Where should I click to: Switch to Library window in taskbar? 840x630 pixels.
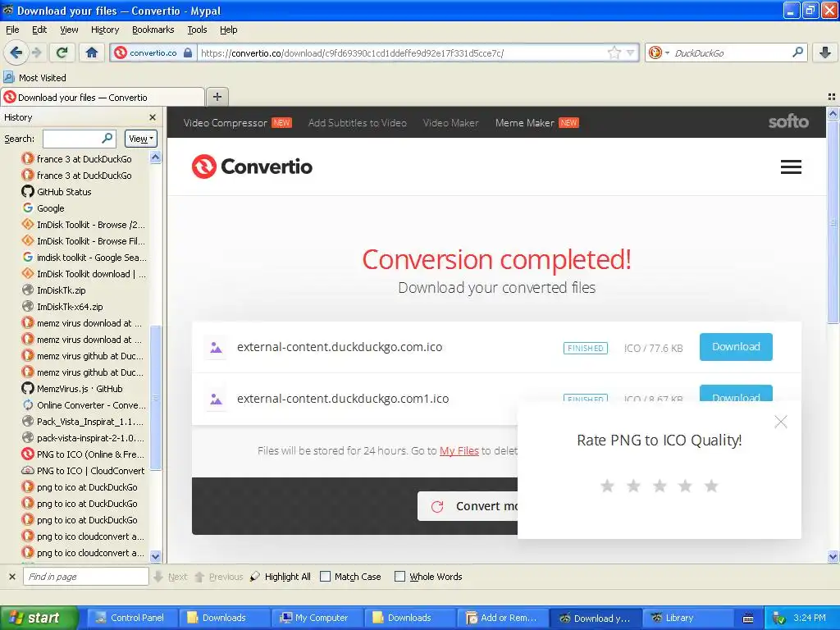[x=687, y=618]
